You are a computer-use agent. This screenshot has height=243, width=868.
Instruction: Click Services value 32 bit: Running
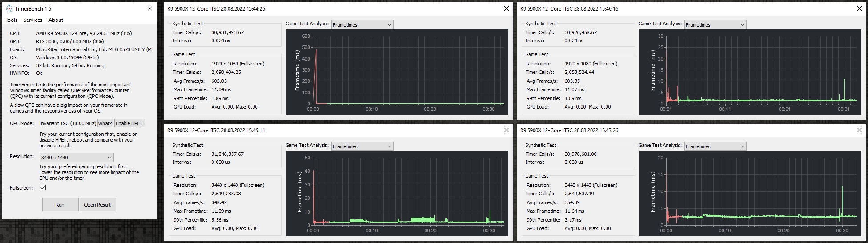(x=70, y=65)
